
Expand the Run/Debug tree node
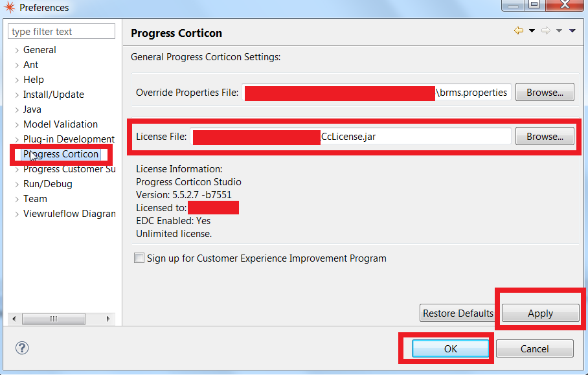click(17, 184)
